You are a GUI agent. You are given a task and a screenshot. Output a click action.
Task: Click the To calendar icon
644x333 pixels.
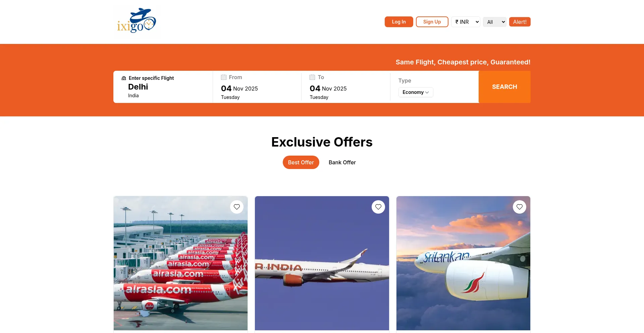coord(312,77)
